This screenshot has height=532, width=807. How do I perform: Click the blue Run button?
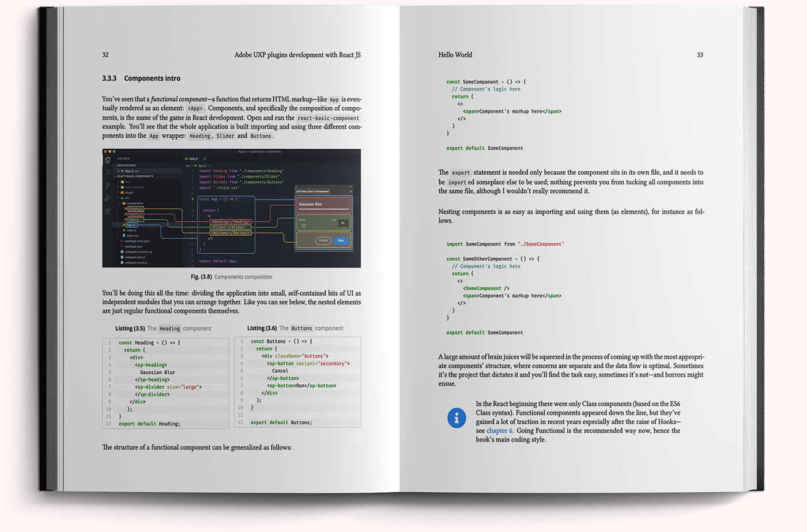(341, 240)
